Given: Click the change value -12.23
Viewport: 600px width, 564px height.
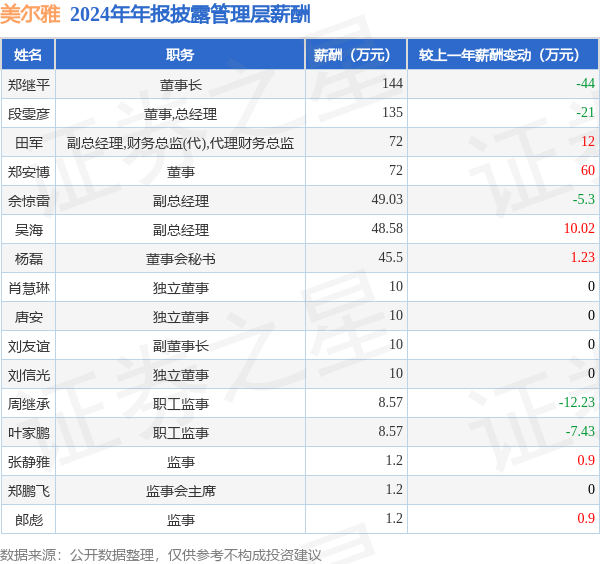Looking at the screenshot, I should pos(577,403).
